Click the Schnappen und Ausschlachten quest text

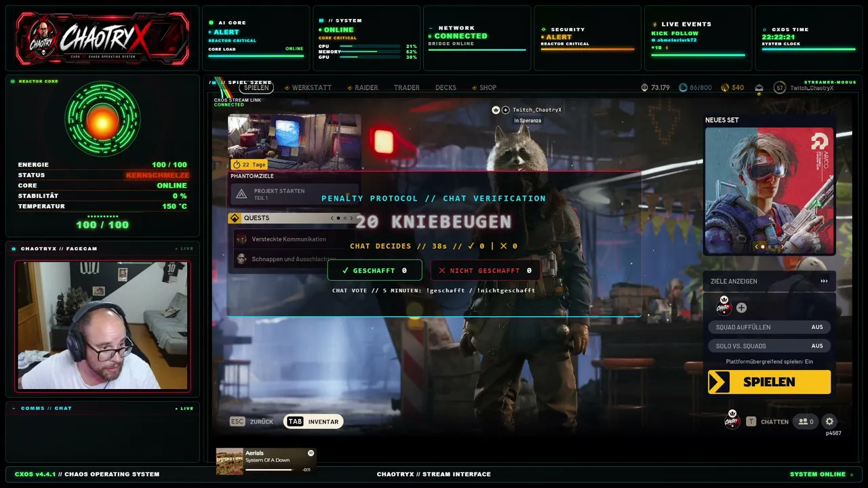(294, 259)
